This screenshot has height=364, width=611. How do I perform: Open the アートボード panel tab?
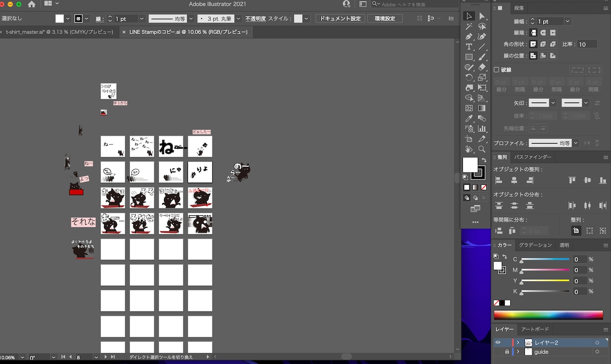click(x=535, y=329)
